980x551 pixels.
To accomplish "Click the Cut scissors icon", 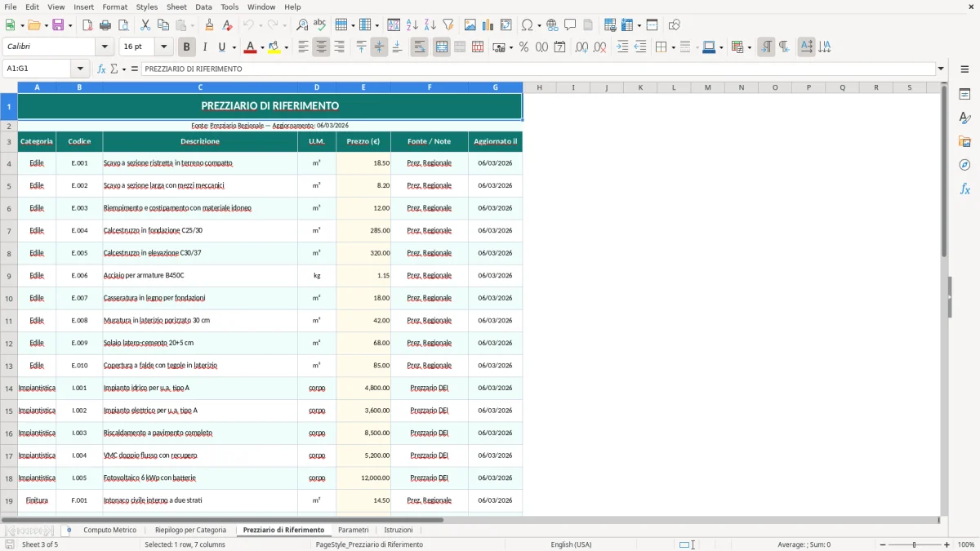I will (145, 25).
